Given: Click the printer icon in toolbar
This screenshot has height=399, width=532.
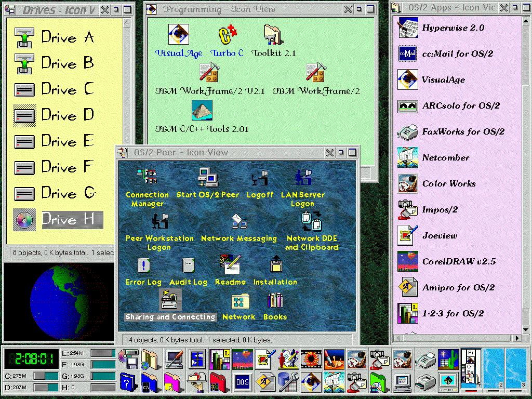Looking at the screenshot, I should pyautogui.click(x=425, y=382).
